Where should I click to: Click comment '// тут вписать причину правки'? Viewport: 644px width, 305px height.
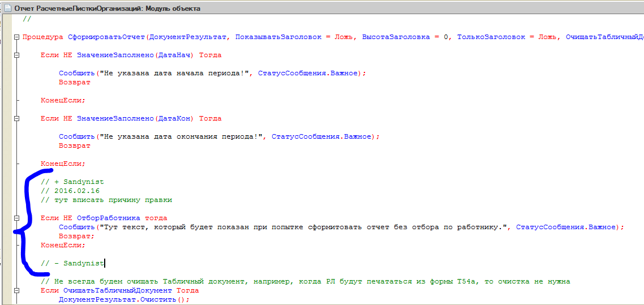point(106,200)
